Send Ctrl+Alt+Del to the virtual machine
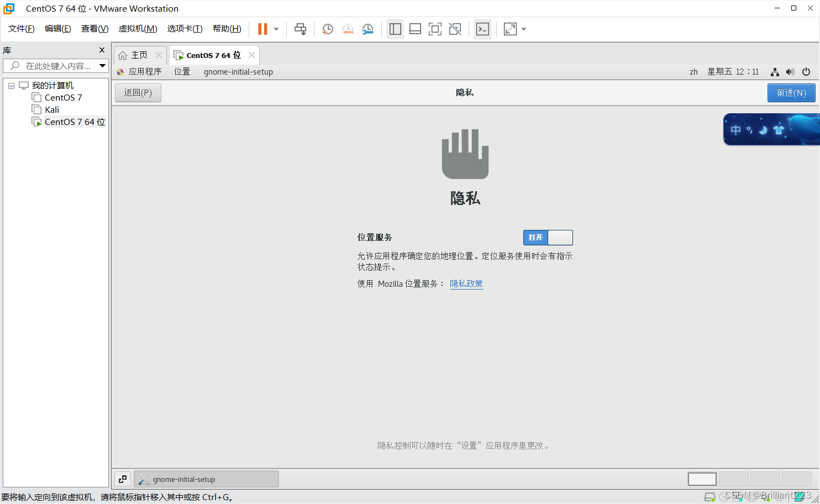This screenshot has width=820, height=504. coord(300,29)
